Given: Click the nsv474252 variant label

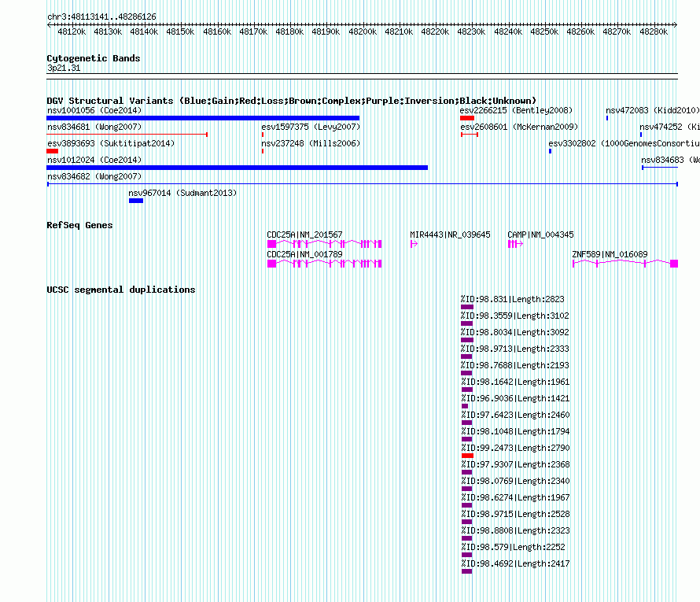Looking at the screenshot, I should pyautogui.click(x=669, y=127).
